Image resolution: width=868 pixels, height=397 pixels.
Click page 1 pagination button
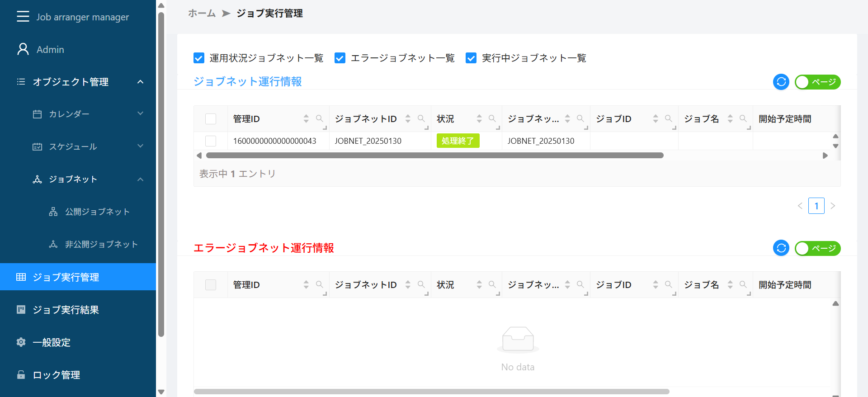(816, 206)
